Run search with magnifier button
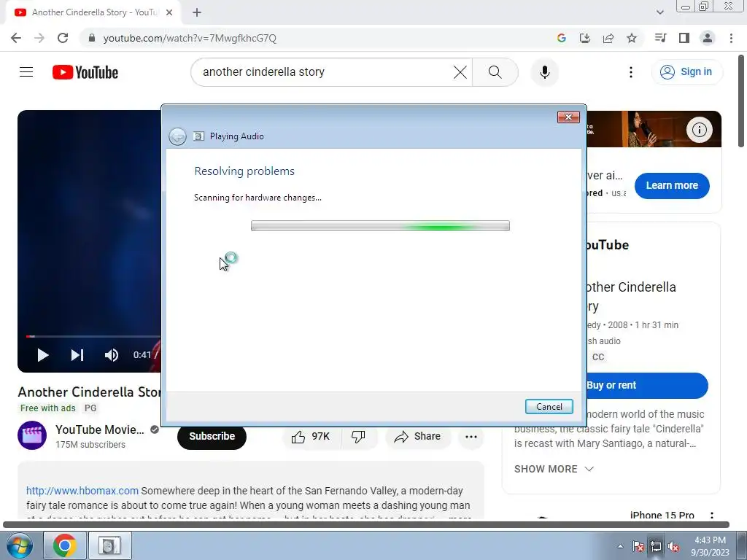747x560 pixels. (495, 72)
